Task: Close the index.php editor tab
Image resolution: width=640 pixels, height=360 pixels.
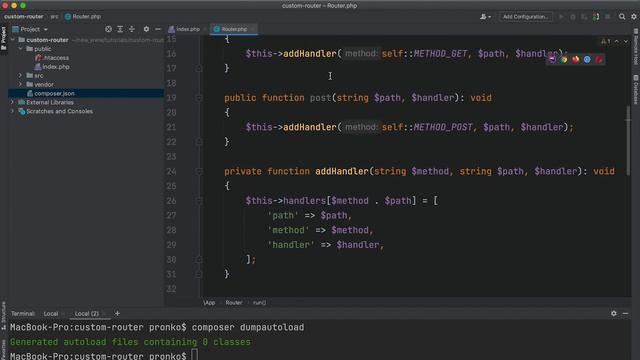Action: point(204,29)
